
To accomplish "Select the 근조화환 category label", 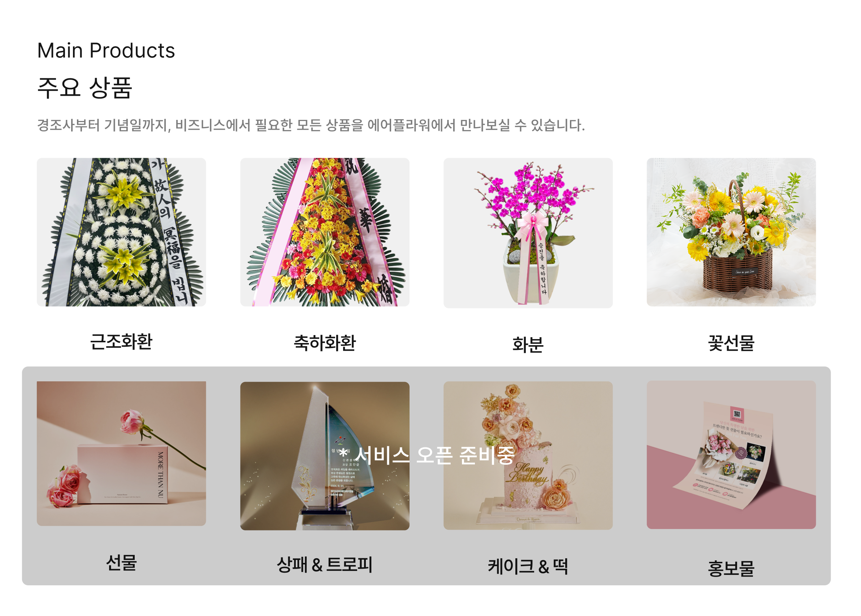I will pyautogui.click(x=121, y=342).
